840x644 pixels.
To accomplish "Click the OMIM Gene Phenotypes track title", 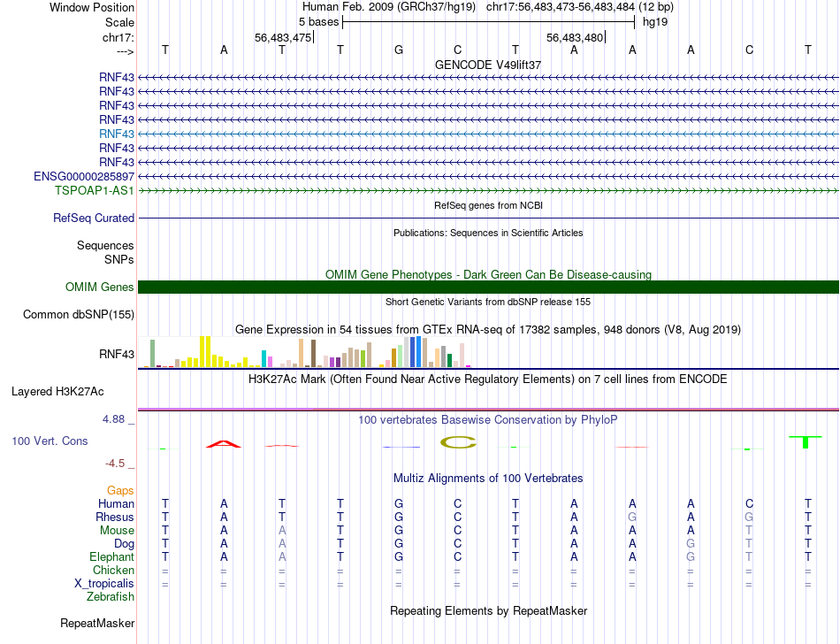I will pos(488,274).
